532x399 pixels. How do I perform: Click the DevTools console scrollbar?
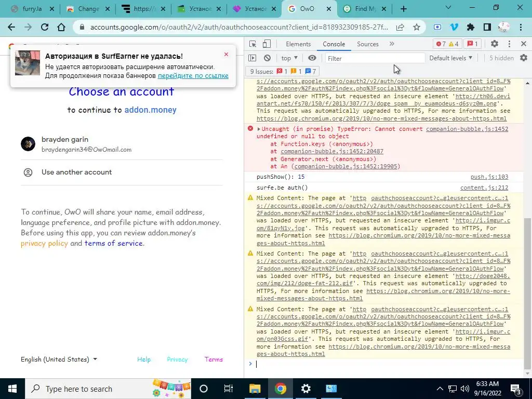(x=527, y=294)
